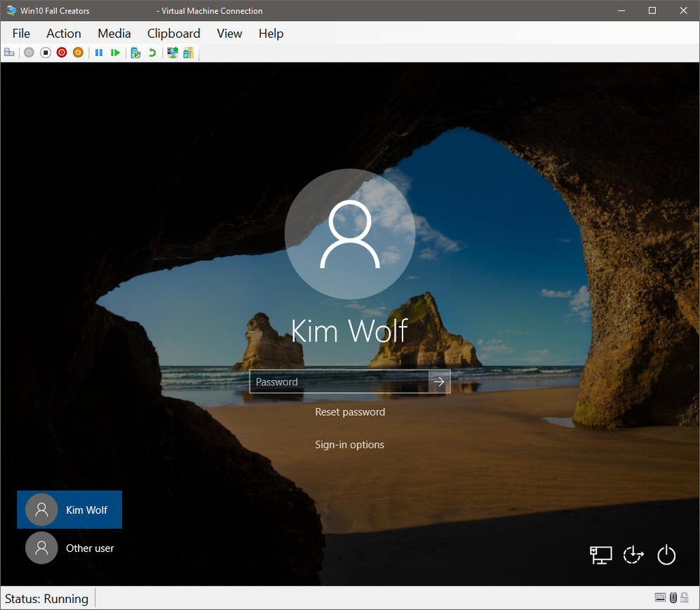This screenshot has height=610, width=700.
Task: Click the last toolbar icon with zipper folder
Action: (189, 53)
